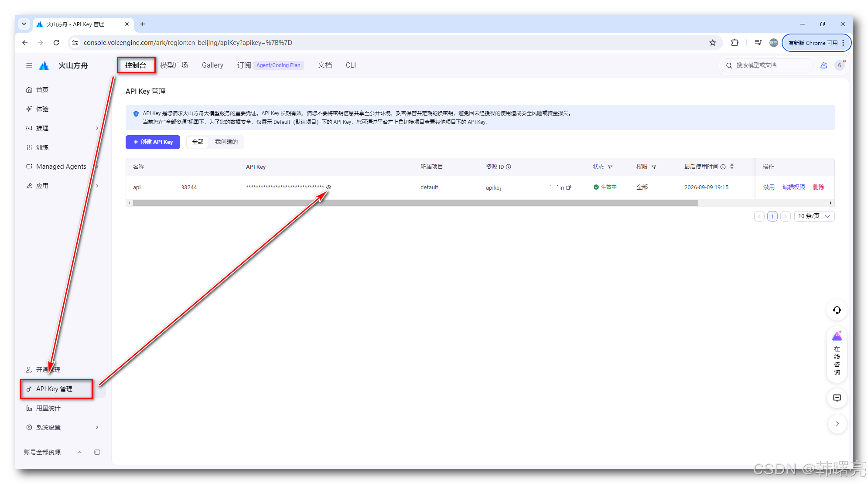
Task: Click the horizontal table scrollbar
Action: point(415,203)
